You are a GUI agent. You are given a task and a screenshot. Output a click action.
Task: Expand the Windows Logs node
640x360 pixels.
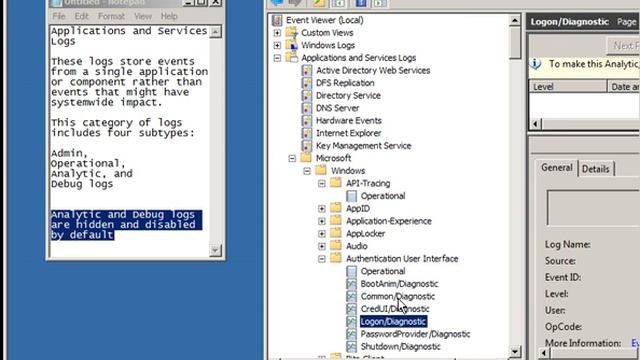coord(277,45)
